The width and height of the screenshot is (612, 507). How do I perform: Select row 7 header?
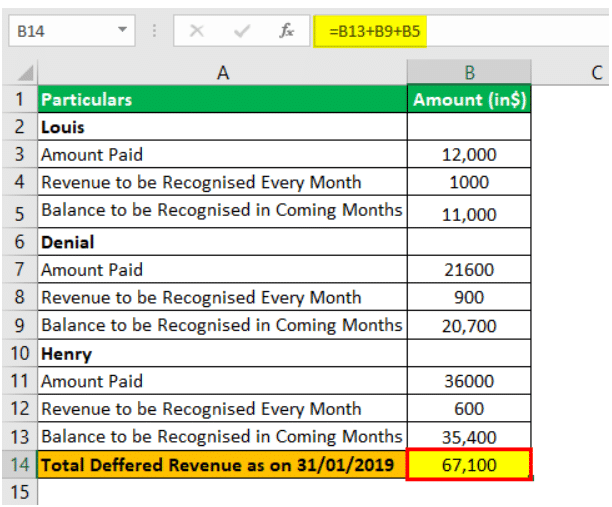20,269
